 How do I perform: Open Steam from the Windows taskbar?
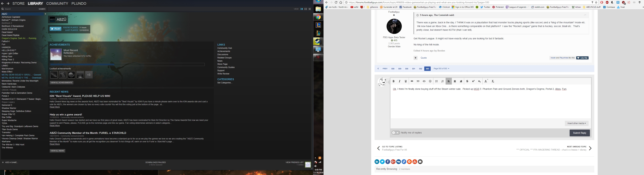[x=318, y=41]
